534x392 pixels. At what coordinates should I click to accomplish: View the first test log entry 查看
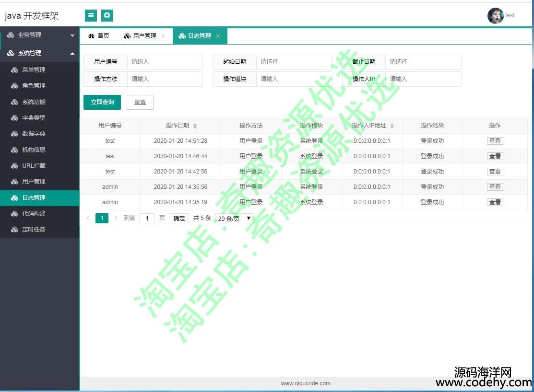pyautogui.click(x=495, y=141)
